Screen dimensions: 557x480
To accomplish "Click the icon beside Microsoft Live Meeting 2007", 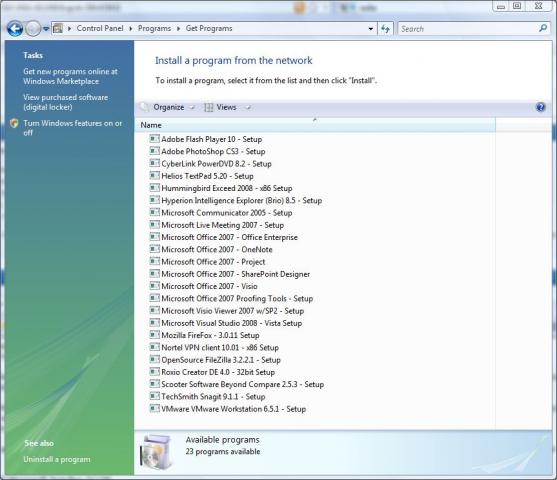I will (155, 225).
